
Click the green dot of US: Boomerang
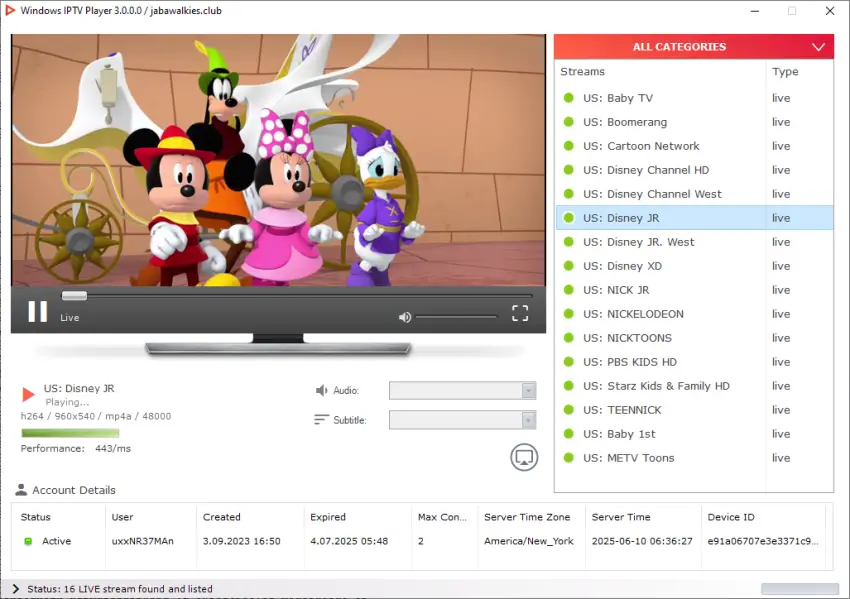(569, 121)
